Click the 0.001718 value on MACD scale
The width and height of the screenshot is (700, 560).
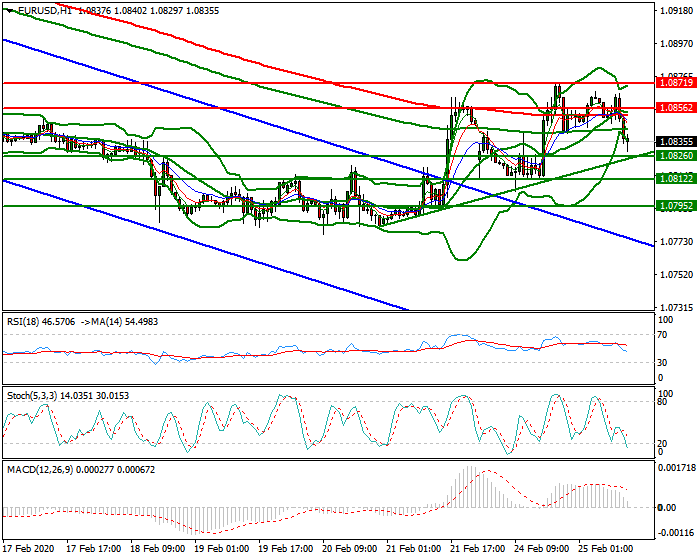pos(677,468)
